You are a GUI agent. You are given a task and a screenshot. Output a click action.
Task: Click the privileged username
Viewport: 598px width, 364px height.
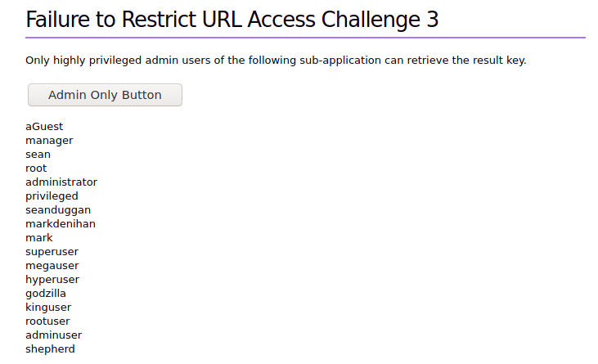(52, 196)
